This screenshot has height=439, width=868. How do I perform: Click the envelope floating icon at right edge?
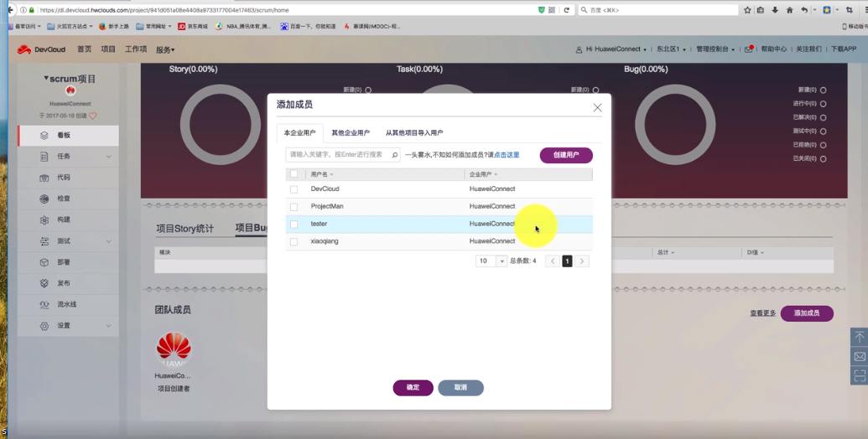click(x=859, y=357)
